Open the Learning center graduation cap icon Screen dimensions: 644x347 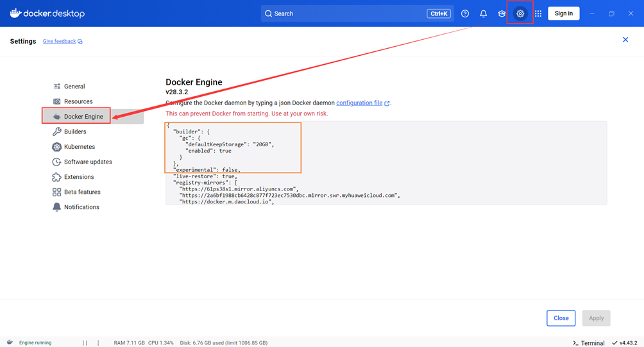[502, 13]
